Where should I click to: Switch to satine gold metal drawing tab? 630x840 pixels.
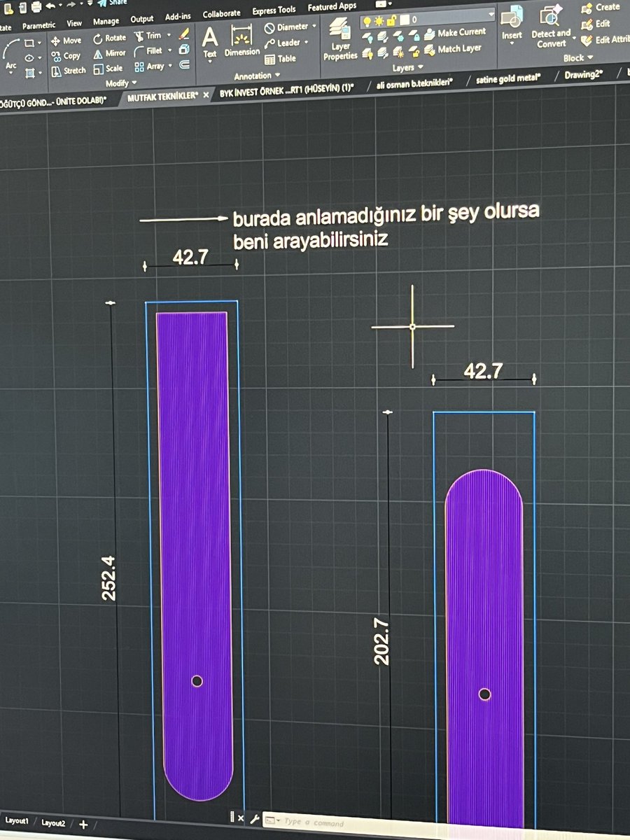(507, 78)
